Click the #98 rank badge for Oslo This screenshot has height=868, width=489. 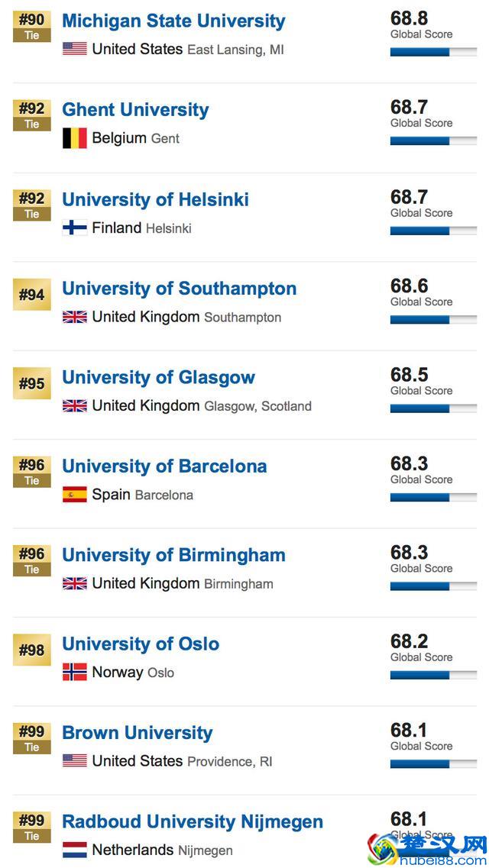click(31, 650)
